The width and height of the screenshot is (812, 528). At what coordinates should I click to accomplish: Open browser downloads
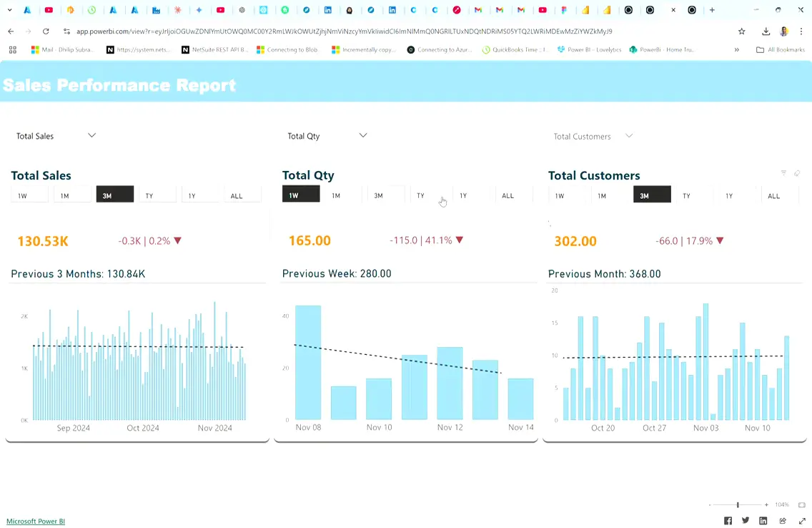click(766, 31)
